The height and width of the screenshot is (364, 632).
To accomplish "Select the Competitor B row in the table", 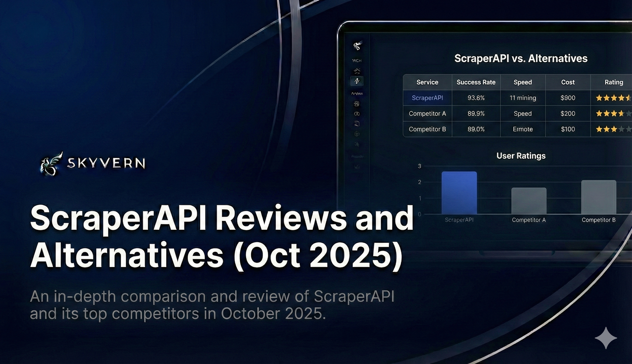I will point(427,129).
